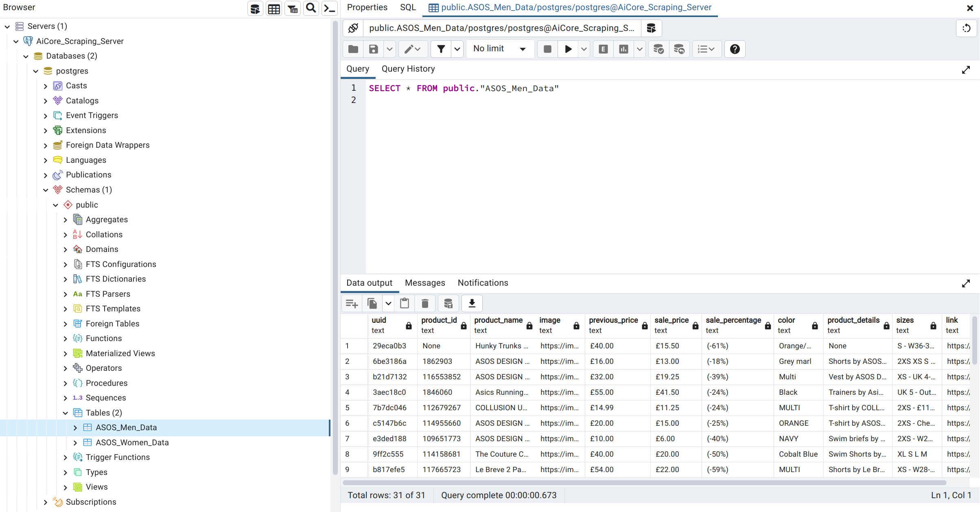Click the Commit transaction icon
The height and width of the screenshot is (512, 980).
[x=658, y=49]
